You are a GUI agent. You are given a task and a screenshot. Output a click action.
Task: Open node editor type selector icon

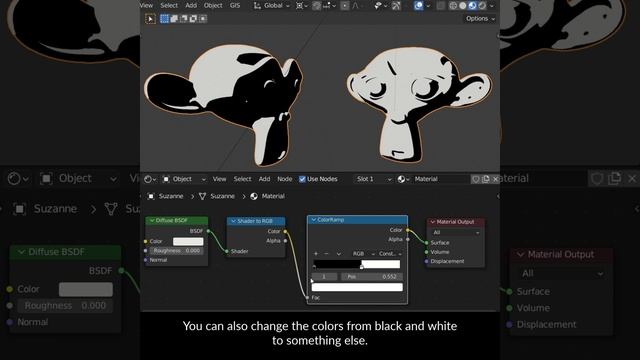click(149, 179)
